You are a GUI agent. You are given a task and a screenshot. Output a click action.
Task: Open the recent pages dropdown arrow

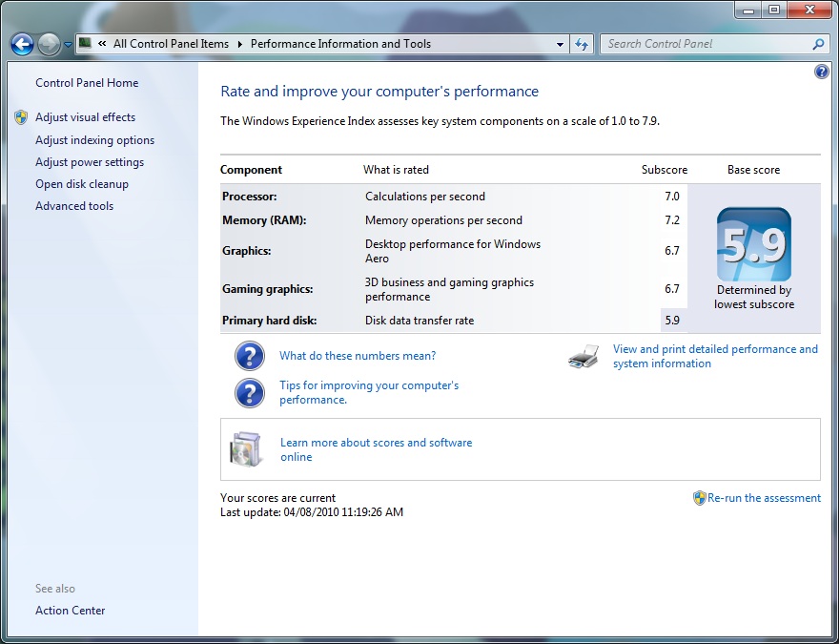68,45
